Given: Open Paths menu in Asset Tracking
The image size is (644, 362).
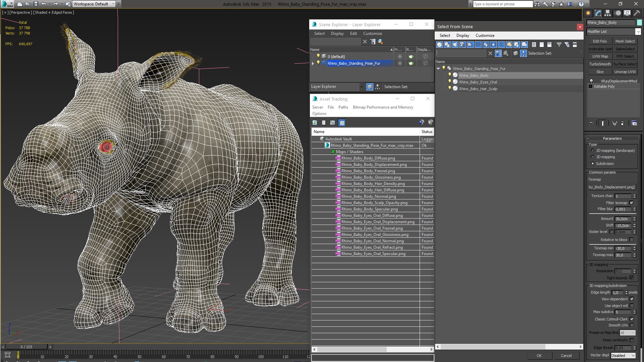Looking at the screenshot, I should 343,107.
